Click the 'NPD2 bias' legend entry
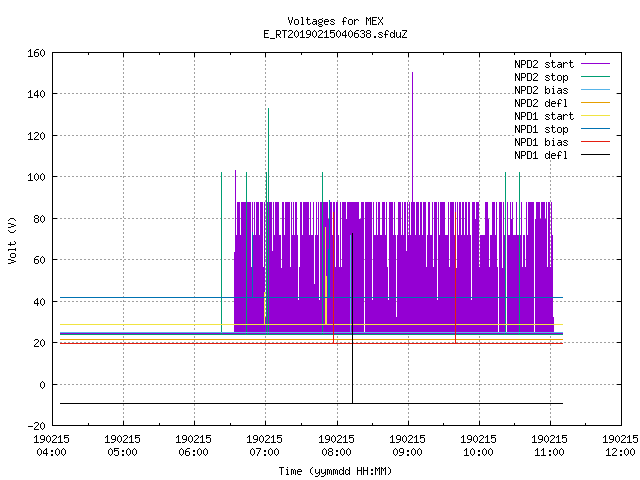This screenshot has width=640, height=480. [541, 90]
